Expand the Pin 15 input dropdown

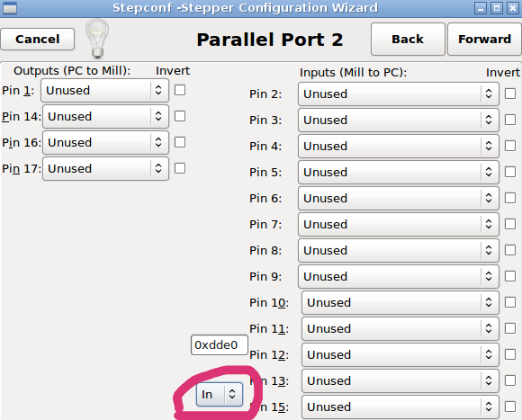pyautogui.click(x=400, y=407)
